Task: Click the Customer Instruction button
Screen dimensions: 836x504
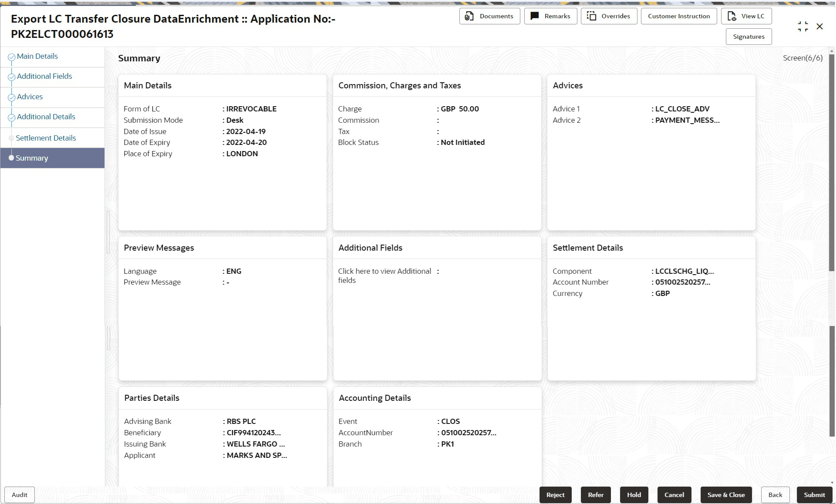Action: [x=678, y=16]
